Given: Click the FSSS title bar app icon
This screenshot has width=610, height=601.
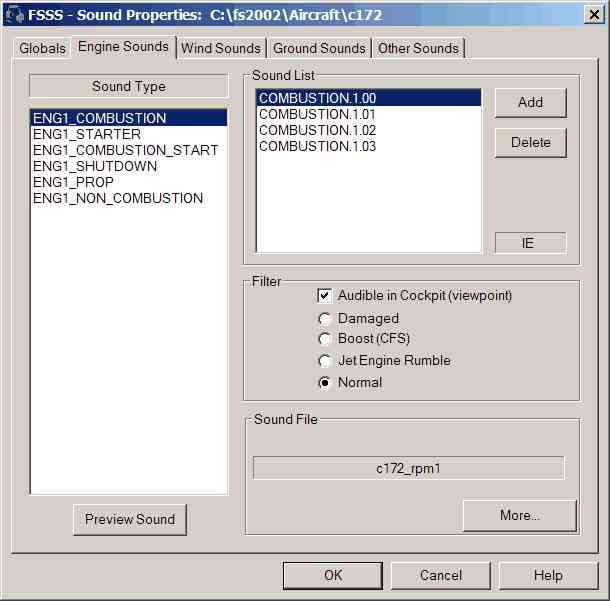Looking at the screenshot, I should coord(15,15).
